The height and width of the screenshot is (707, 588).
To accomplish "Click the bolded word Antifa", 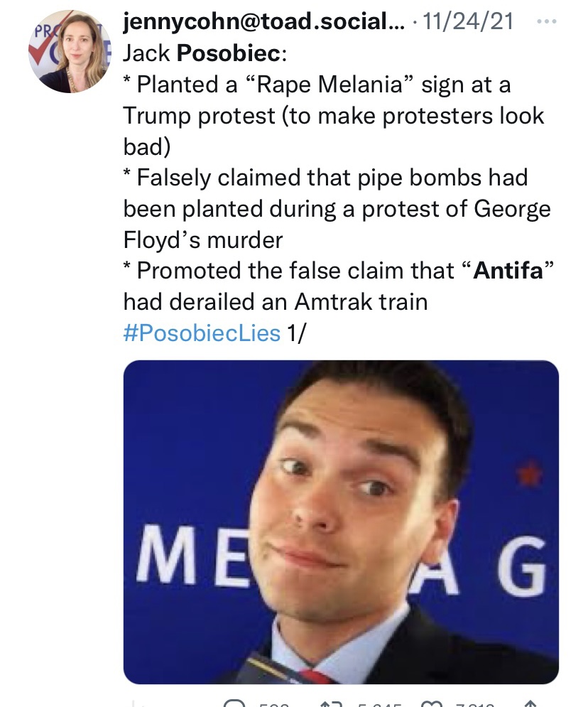I will pyautogui.click(x=507, y=271).
